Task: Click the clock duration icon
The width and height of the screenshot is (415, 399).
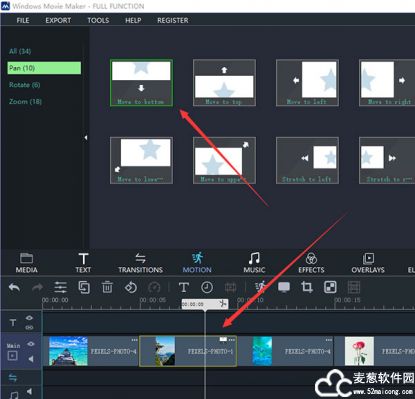Action: [x=207, y=287]
